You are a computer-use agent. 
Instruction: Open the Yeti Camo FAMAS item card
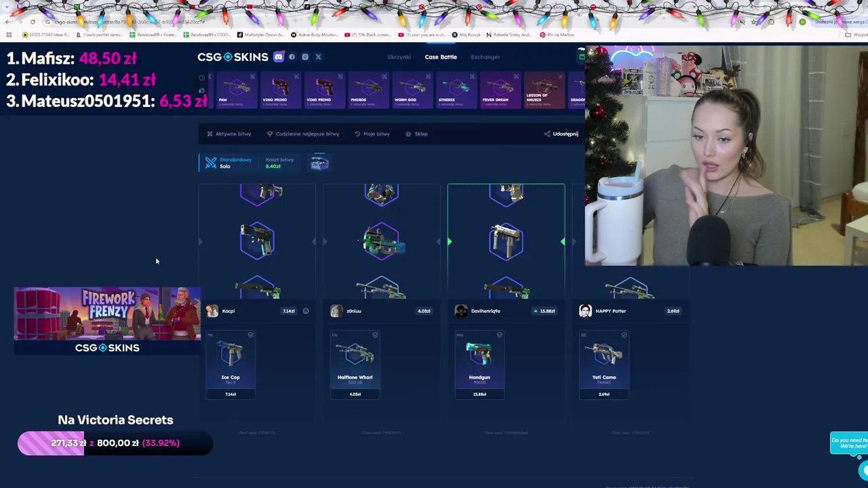pos(604,365)
